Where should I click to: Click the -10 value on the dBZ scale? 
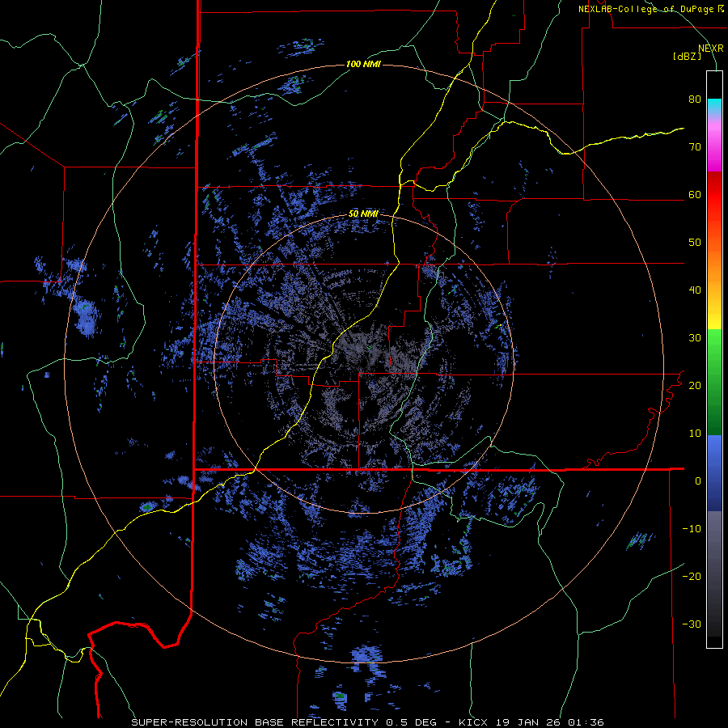click(x=692, y=528)
